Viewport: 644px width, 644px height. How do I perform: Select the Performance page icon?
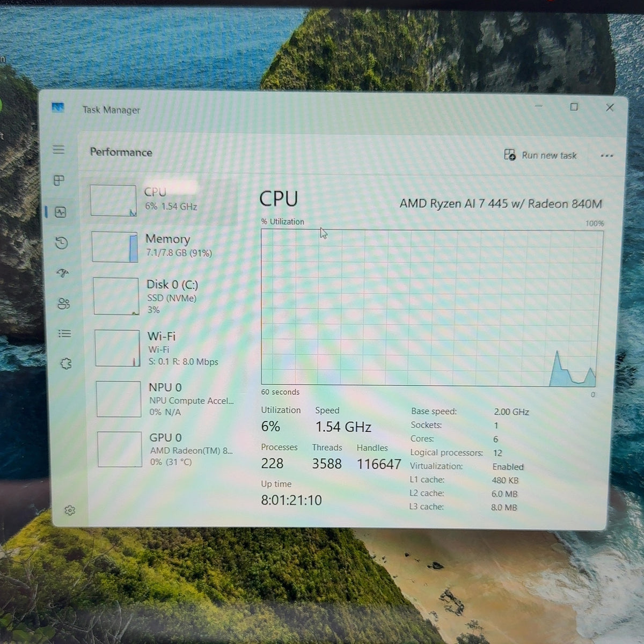point(61,213)
